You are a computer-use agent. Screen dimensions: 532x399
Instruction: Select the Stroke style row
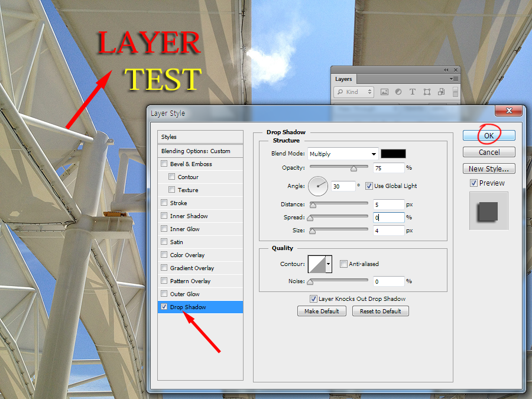click(200, 203)
